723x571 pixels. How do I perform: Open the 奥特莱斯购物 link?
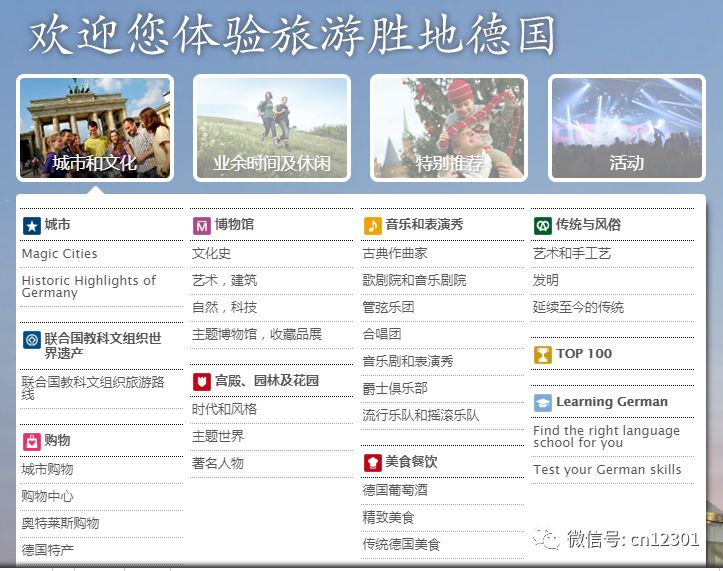point(60,523)
